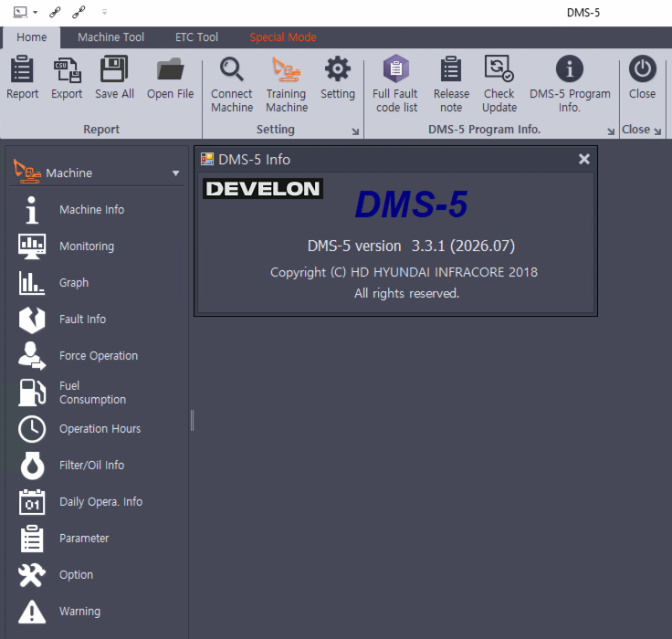Click the Close power icon

(x=643, y=68)
